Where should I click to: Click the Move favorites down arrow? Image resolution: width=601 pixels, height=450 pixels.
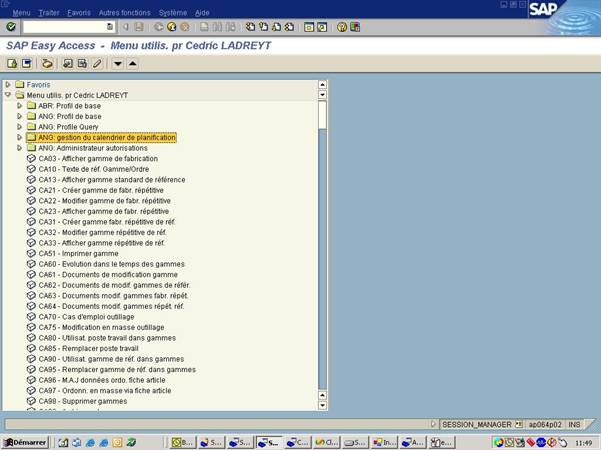(118, 63)
